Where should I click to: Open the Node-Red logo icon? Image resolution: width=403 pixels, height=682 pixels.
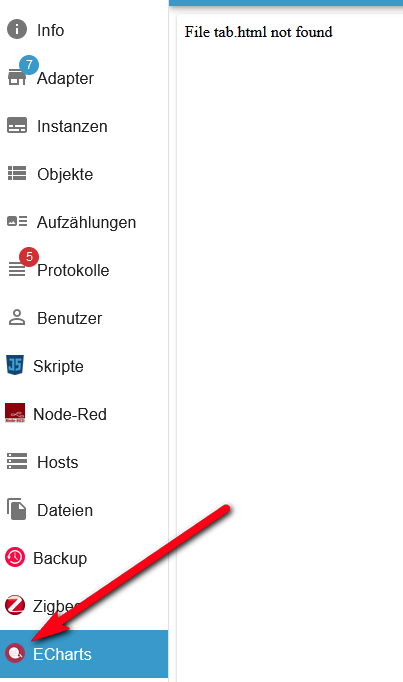15,413
